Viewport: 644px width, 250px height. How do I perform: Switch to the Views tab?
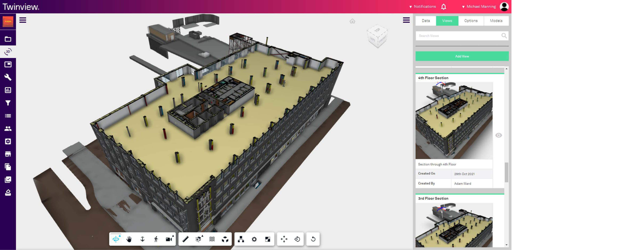pyautogui.click(x=447, y=21)
